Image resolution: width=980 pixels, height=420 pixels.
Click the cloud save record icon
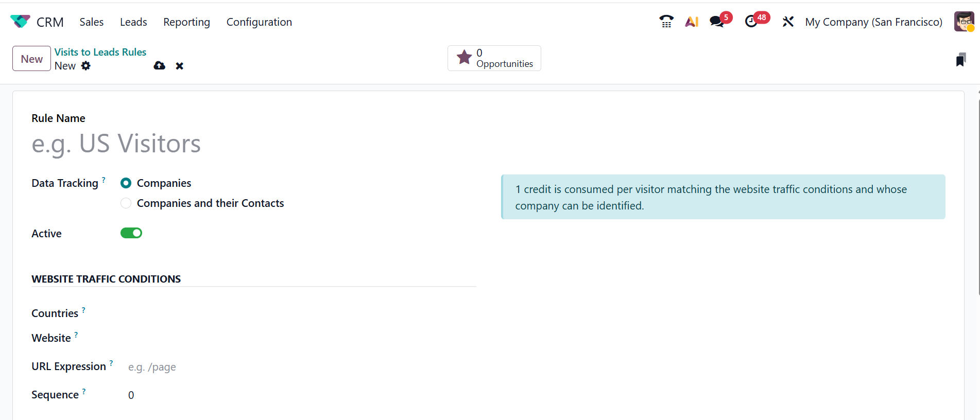160,66
